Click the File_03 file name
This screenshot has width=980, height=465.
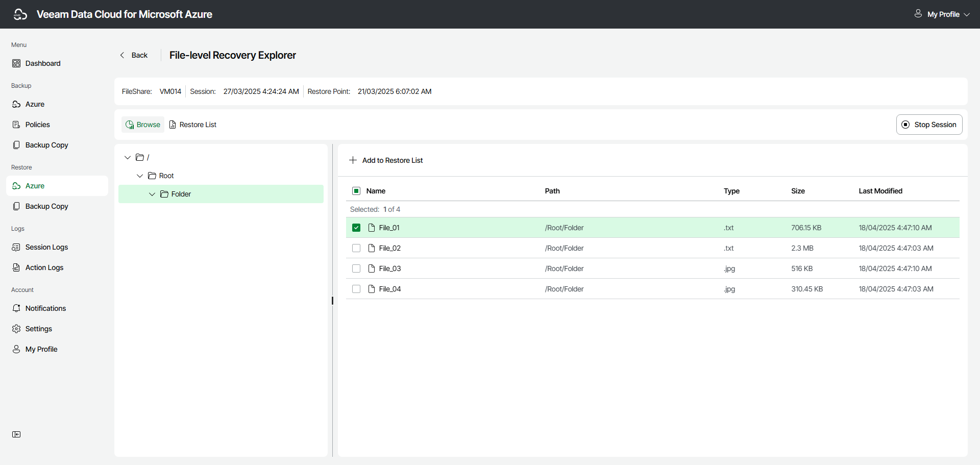tap(390, 268)
